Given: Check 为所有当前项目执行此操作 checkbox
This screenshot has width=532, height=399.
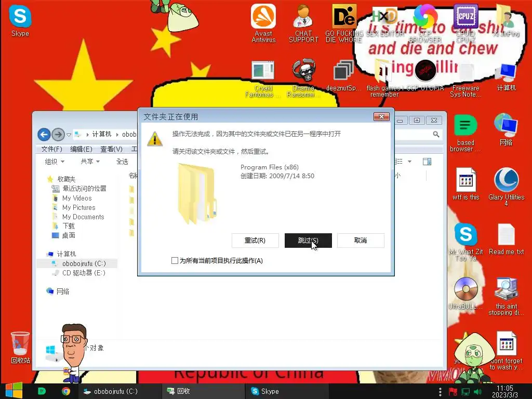Looking at the screenshot, I should tap(175, 261).
